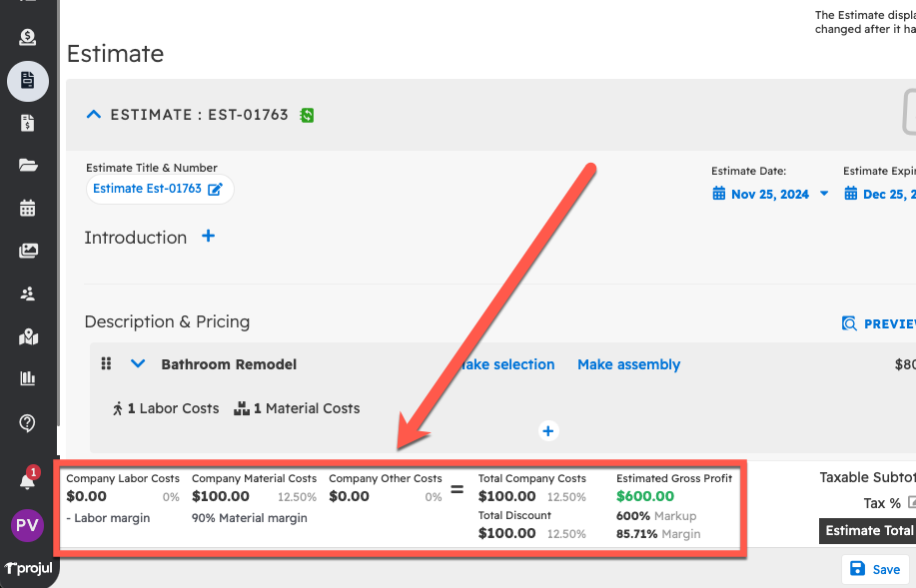Click the invoice dollar document sidebar icon
The width and height of the screenshot is (916, 588).
[x=28, y=123]
